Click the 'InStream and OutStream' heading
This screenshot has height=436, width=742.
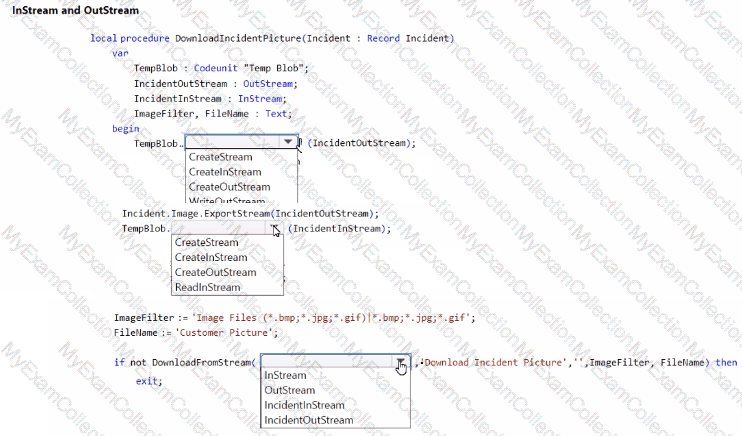click(x=75, y=11)
